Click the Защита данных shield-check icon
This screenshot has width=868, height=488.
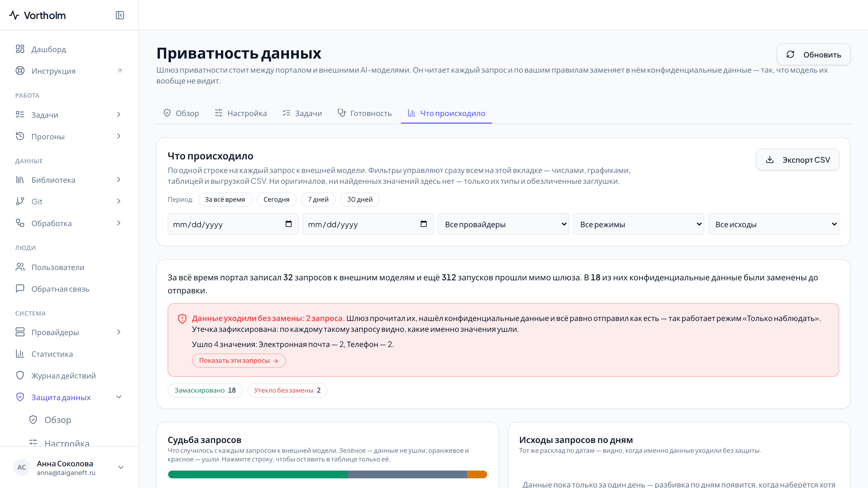click(x=20, y=397)
